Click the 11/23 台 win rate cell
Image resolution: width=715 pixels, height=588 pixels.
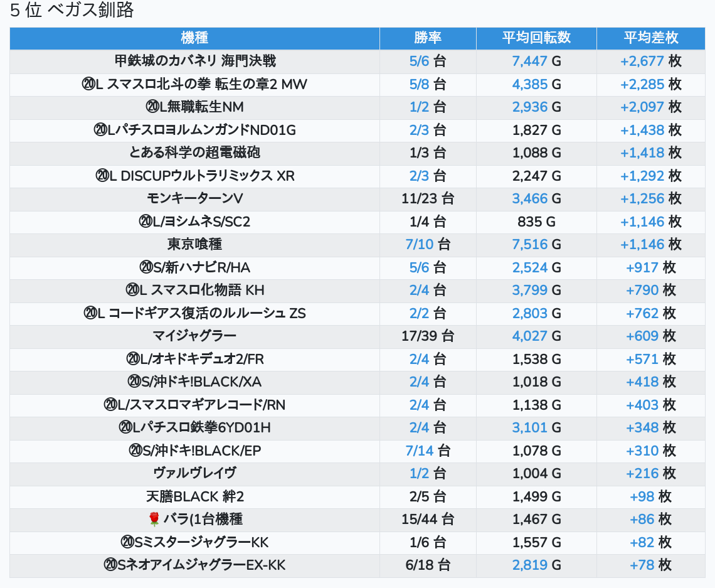428,198
